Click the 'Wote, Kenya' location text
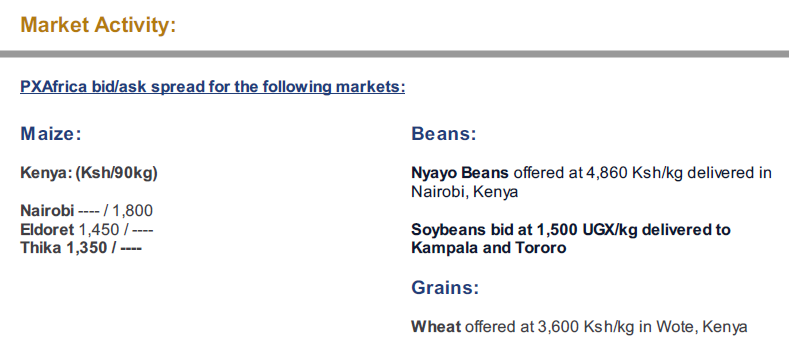The image size is (789, 363). [701, 327]
